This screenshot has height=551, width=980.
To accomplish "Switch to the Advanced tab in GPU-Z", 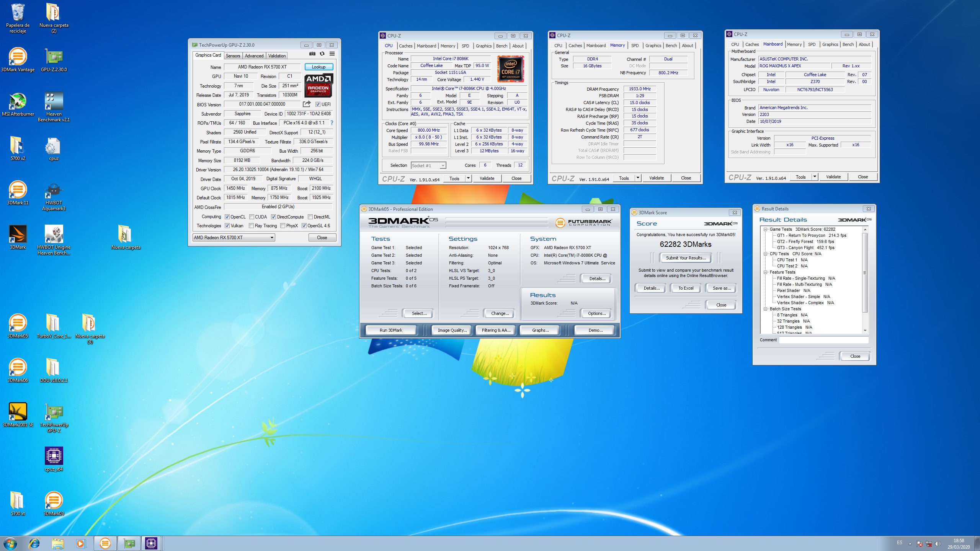I will click(254, 56).
